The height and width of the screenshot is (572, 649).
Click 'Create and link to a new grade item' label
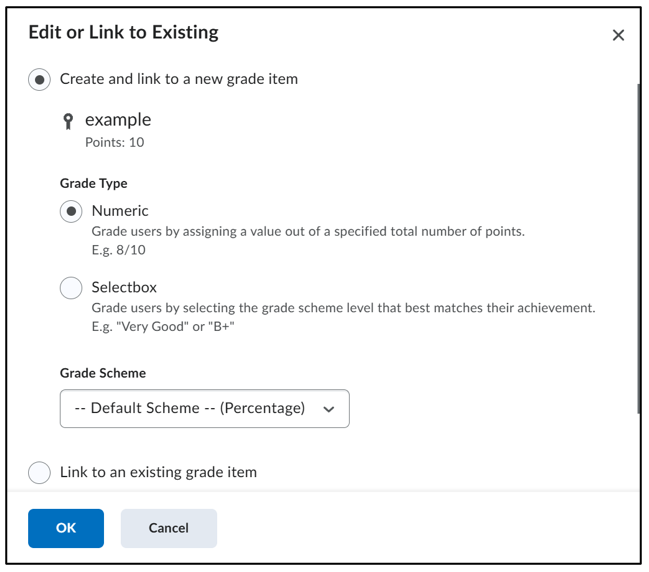tap(179, 79)
